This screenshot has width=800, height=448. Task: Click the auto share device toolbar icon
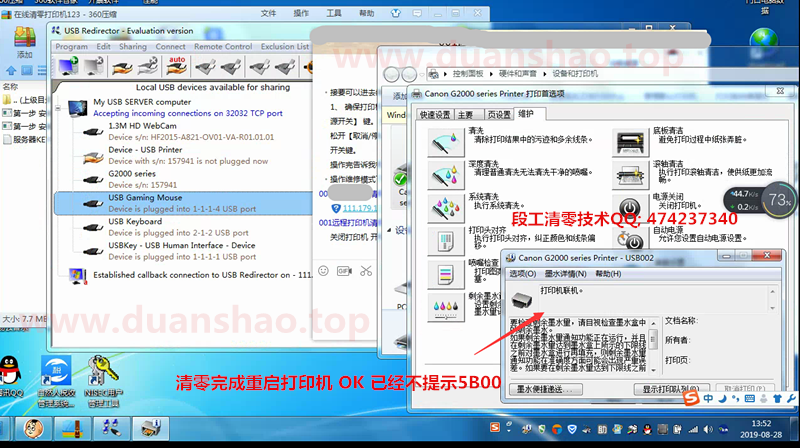pyautogui.click(x=177, y=66)
